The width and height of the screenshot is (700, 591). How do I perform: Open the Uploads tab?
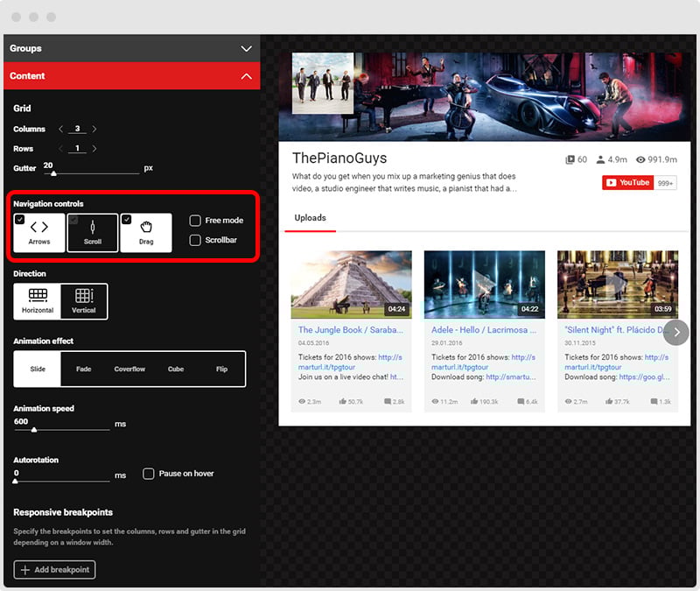click(x=311, y=218)
